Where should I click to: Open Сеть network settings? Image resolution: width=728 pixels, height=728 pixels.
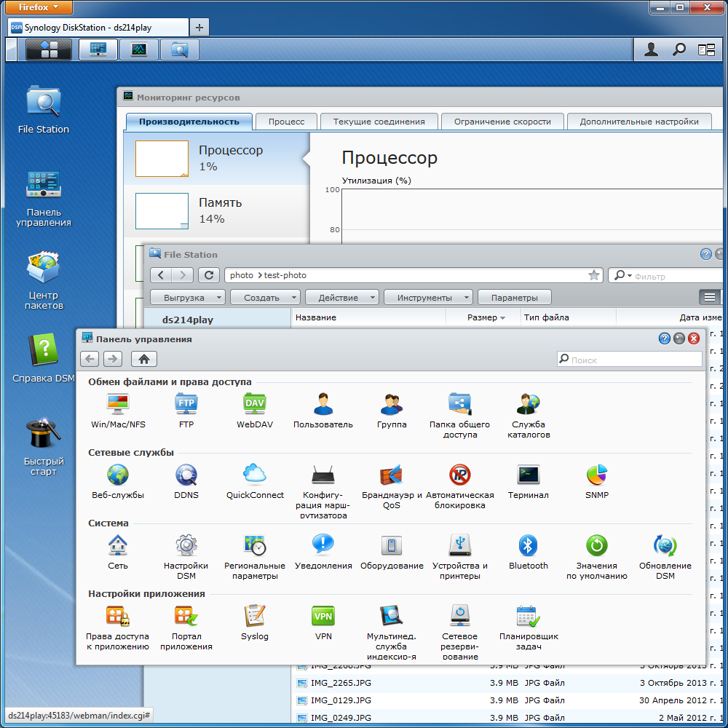tap(118, 552)
